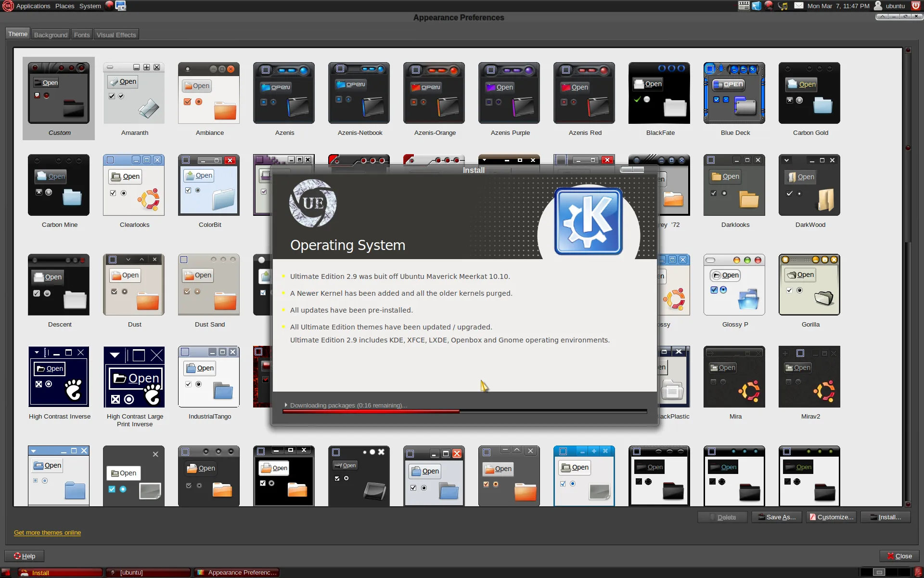The width and height of the screenshot is (924, 578).
Task: Expand the Downloading packages details arrow
Action: [286, 405]
